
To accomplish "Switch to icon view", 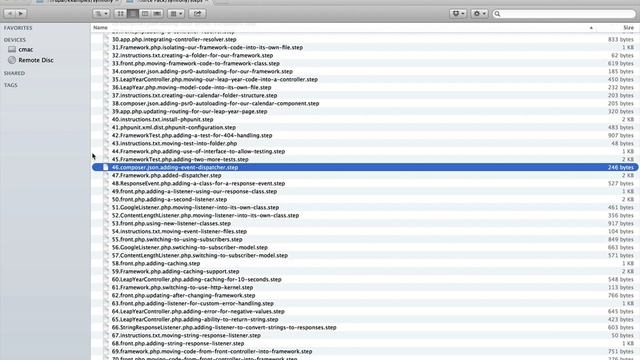I will (x=120, y=13).
